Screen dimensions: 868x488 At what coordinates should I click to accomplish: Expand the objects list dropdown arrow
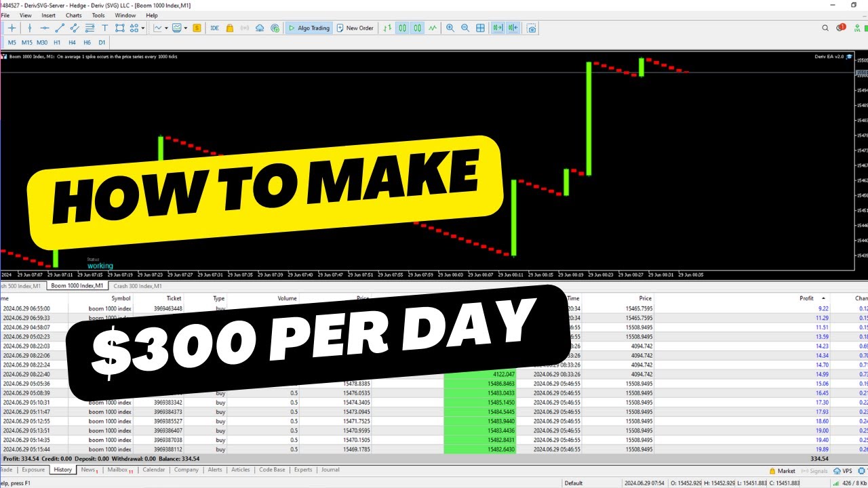(143, 28)
